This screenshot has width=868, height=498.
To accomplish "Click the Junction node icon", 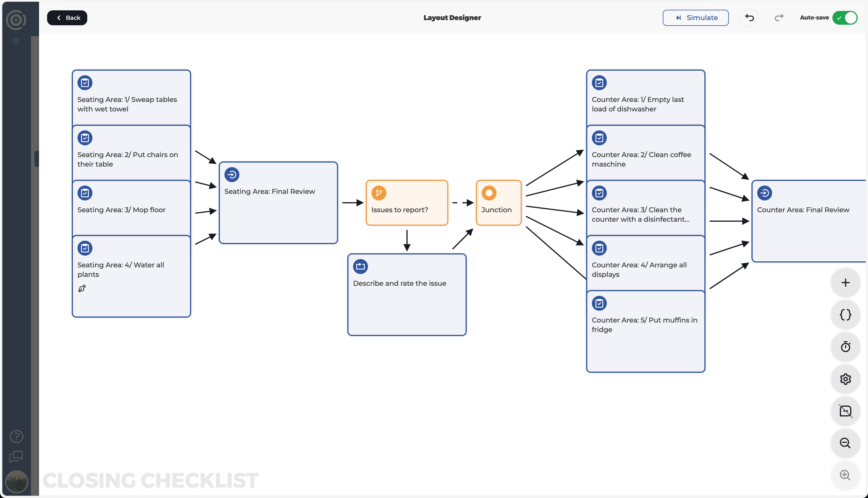I will click(x=489, y=193).
